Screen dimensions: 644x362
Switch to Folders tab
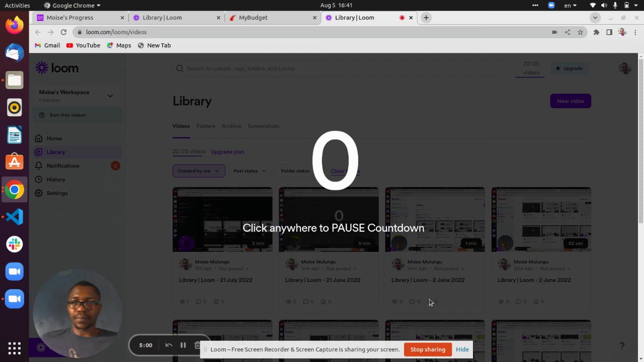205,126
